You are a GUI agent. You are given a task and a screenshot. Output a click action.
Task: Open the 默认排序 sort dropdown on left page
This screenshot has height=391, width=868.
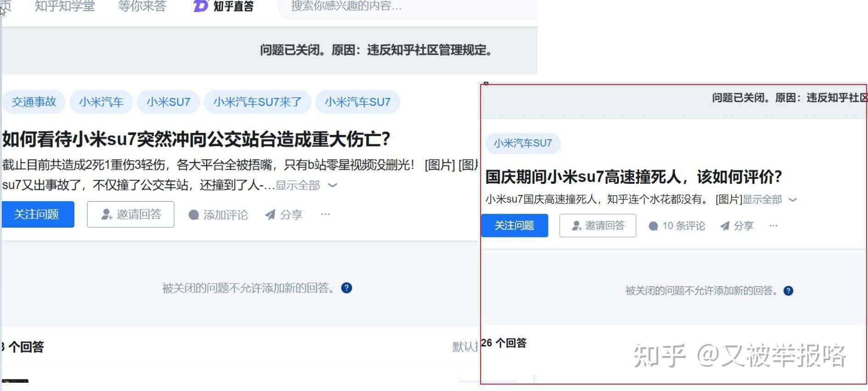pos(465,347)
